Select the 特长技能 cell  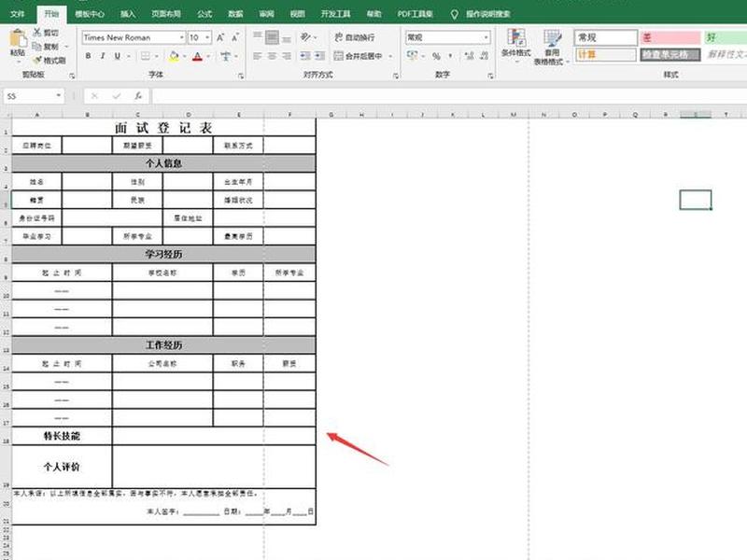tap(62, 436)
